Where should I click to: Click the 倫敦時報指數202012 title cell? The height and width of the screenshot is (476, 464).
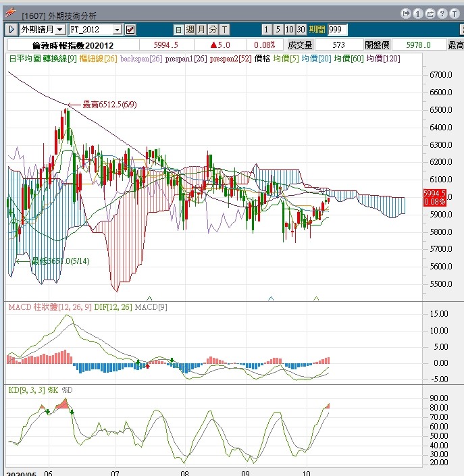[73, 45]
